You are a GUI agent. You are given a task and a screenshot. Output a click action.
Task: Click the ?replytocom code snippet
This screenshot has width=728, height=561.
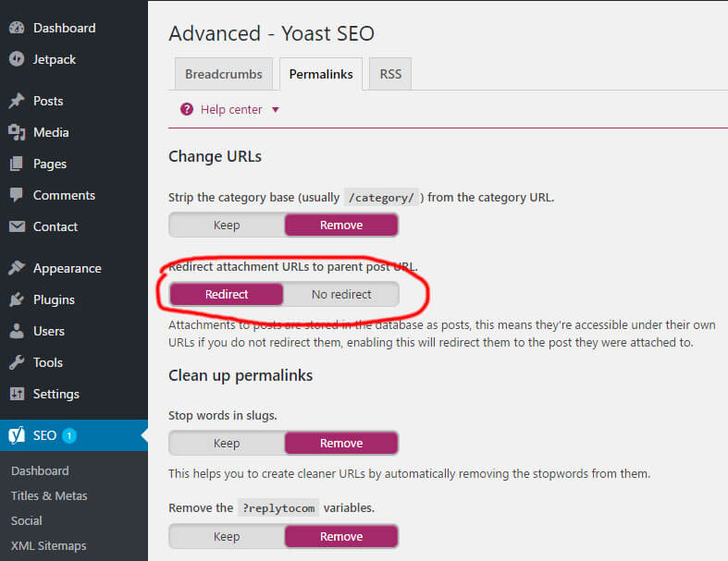point(278,508)
